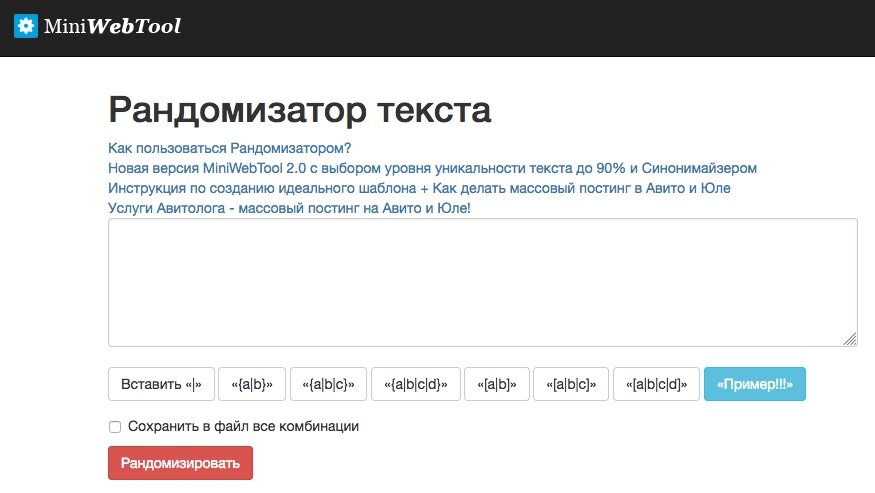Insert the «{a|b}» template
This screenshot has height=493, width=875.
pos(252,384)
